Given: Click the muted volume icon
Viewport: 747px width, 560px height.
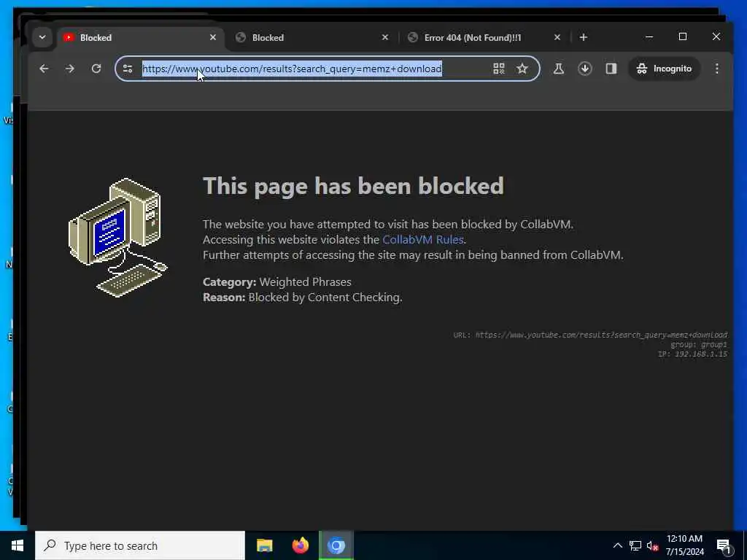Looking at the screenshot, I should click(x=652, y=545).
